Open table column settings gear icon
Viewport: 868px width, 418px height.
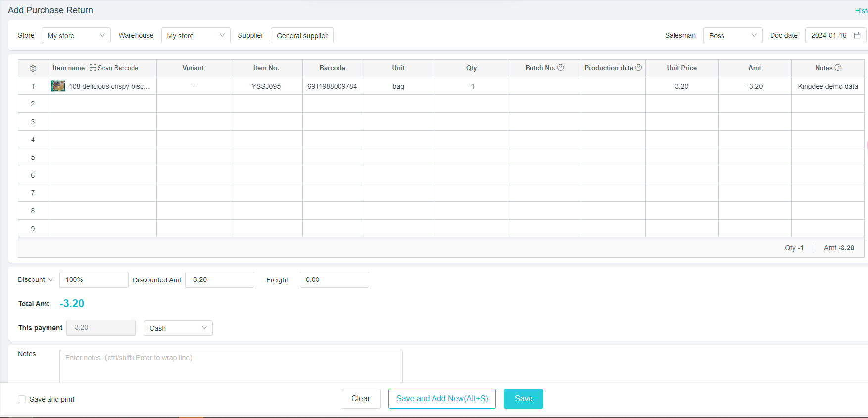tap(33, 68)
